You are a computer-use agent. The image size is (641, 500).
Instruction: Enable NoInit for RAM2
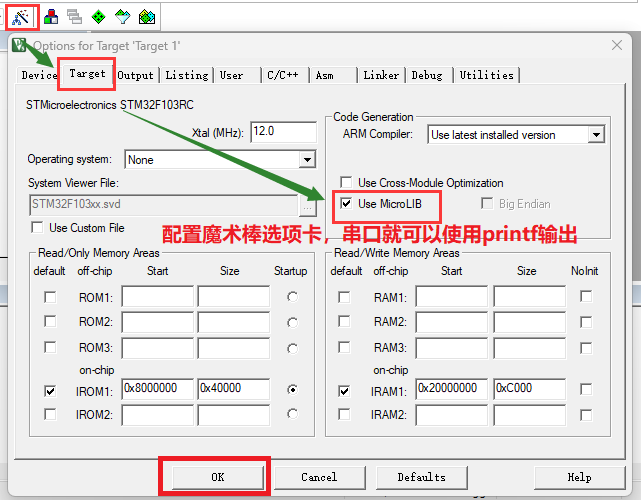(586, 323)
